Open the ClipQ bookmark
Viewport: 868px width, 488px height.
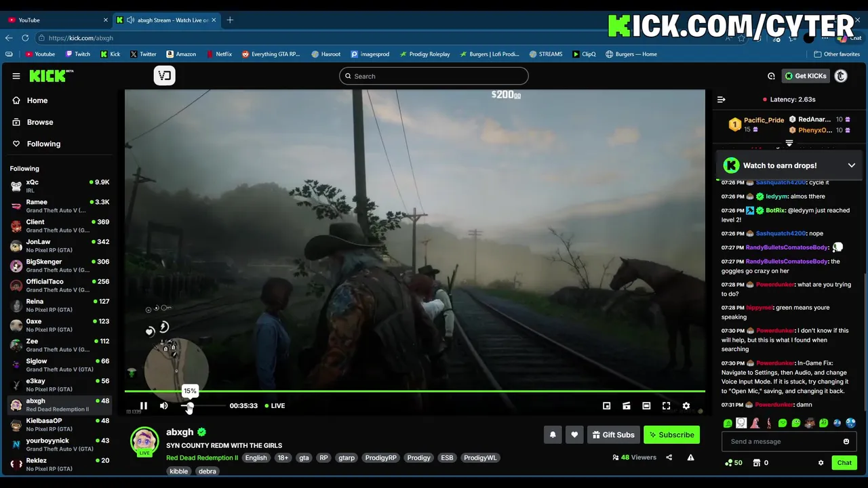click(584, 54)
